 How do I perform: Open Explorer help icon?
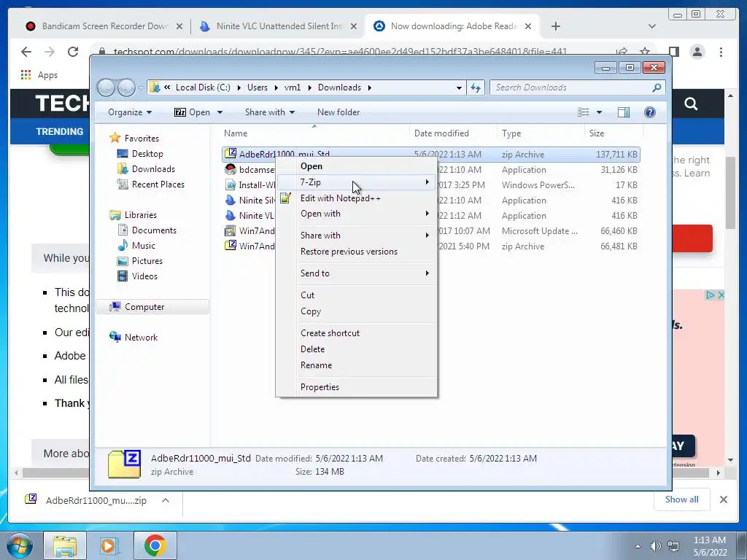[650, 112]
